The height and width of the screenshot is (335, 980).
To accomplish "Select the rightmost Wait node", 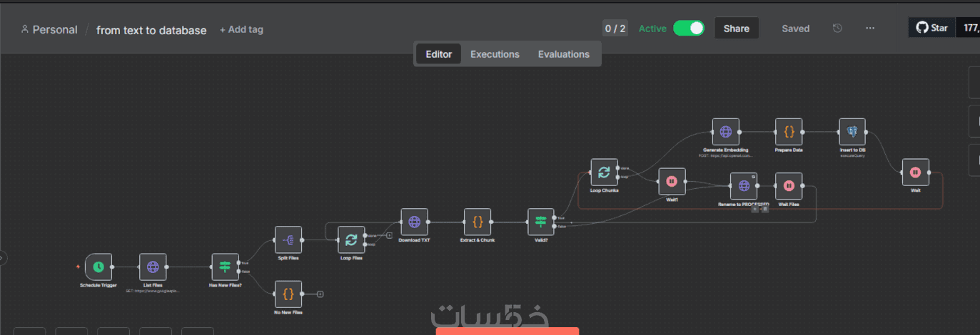I will pyautogui.click(x=916, y=172).
